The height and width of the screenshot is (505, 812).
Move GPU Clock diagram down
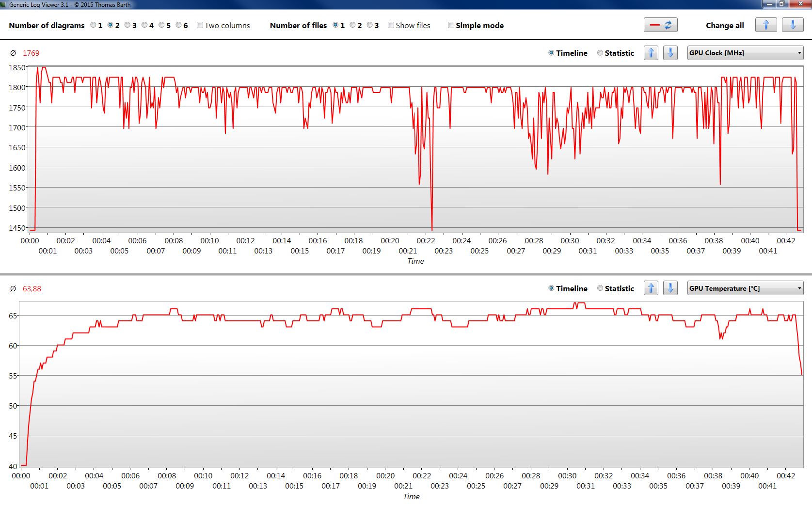(670, 53)
